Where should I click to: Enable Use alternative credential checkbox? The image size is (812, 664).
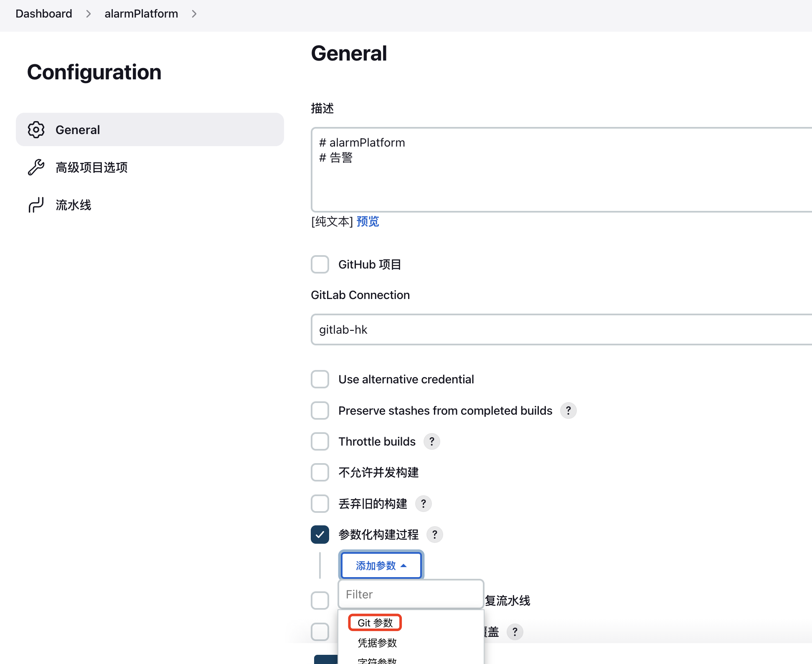[x=320, y=379]
